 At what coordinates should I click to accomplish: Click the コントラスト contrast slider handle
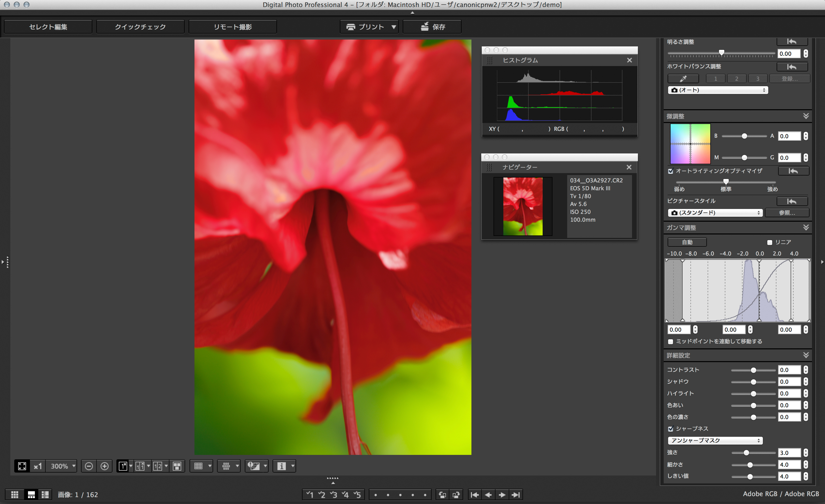coord(753,370)
